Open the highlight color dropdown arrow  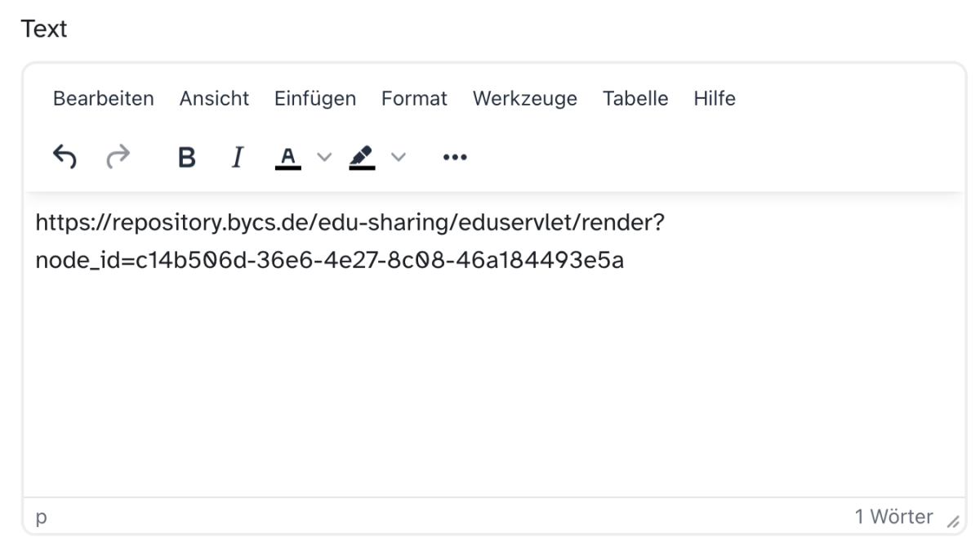click(x=399, y=156)
